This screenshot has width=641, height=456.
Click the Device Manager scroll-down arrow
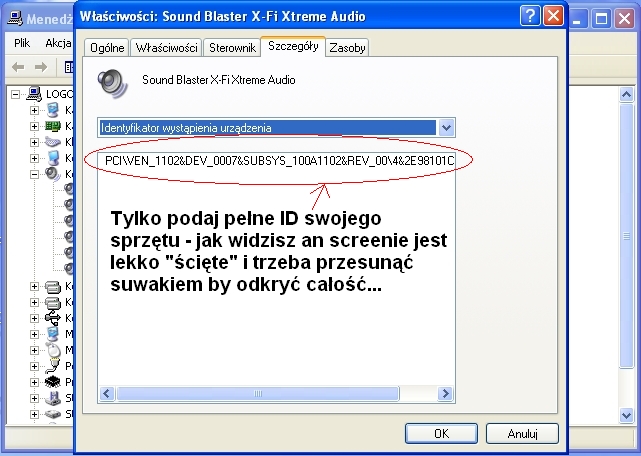[626, 415]
